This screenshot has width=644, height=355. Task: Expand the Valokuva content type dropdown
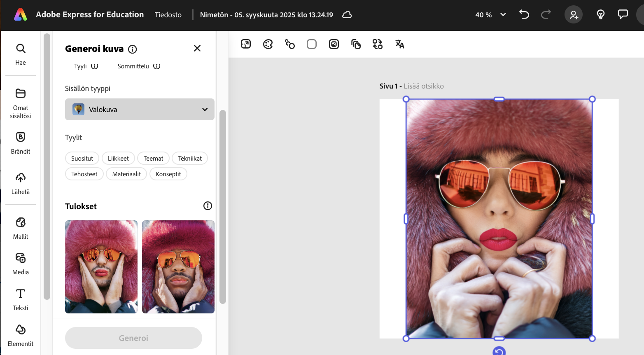pos(140,110)
